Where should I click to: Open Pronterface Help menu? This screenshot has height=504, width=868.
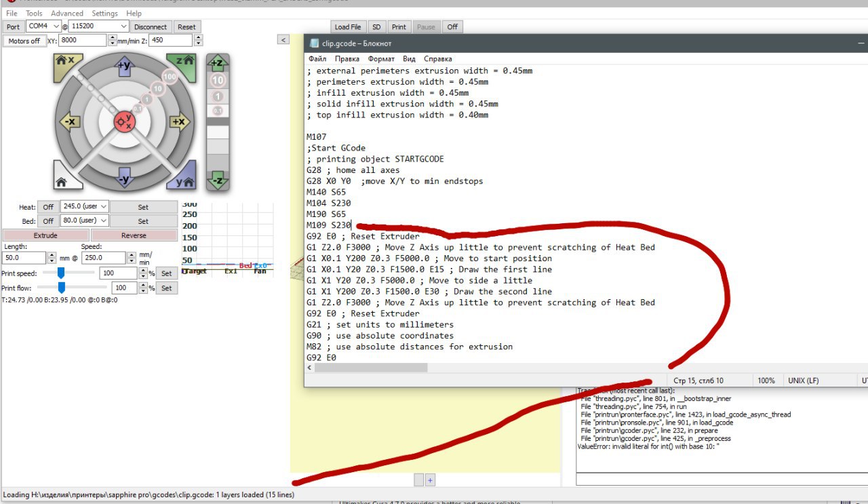pyautogui.click(x=134, y=13)
